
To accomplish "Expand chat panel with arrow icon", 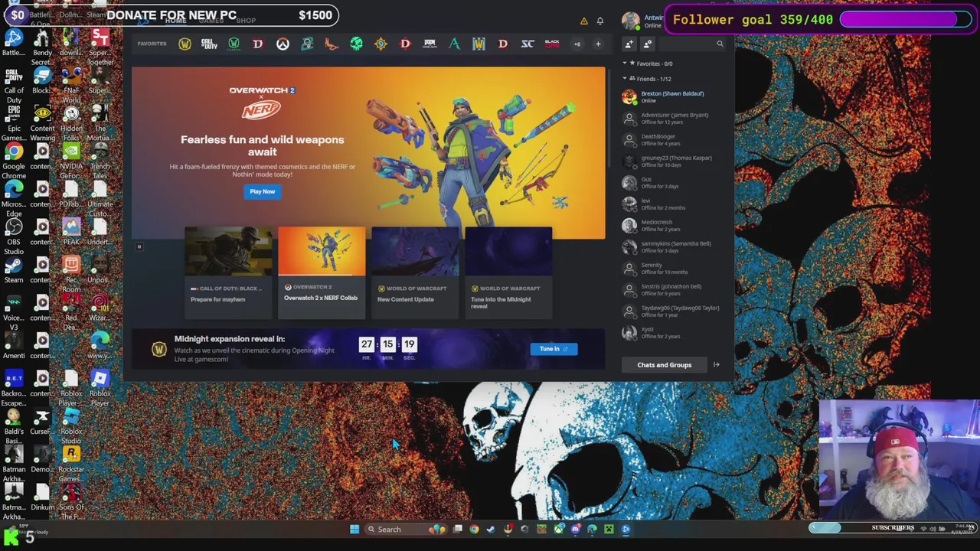I will (717, 365).
